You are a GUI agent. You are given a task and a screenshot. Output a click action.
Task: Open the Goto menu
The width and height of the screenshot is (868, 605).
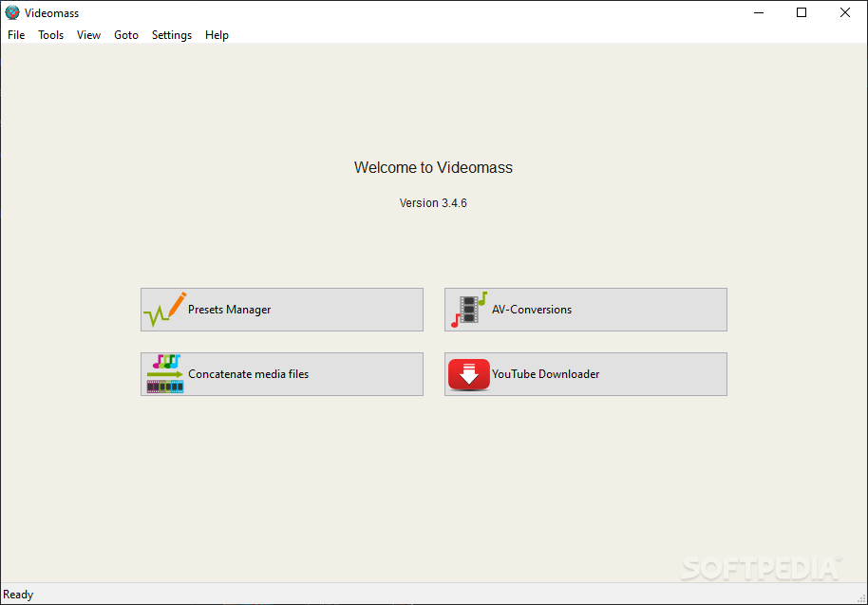pos(126,35)
